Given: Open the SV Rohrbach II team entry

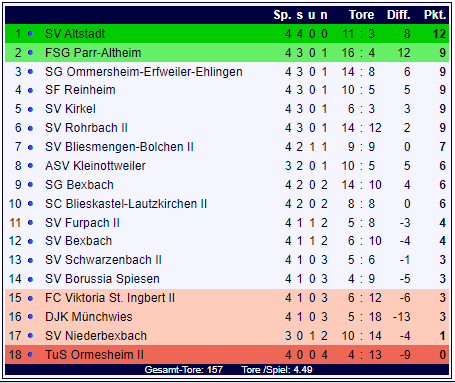Looking at the screenshot, I should (86, 128).
